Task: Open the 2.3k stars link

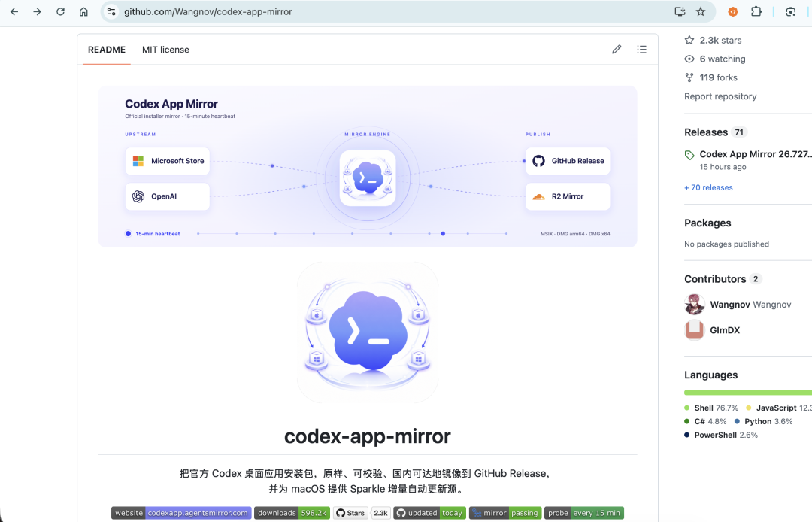Action: (x=720, y=41)
